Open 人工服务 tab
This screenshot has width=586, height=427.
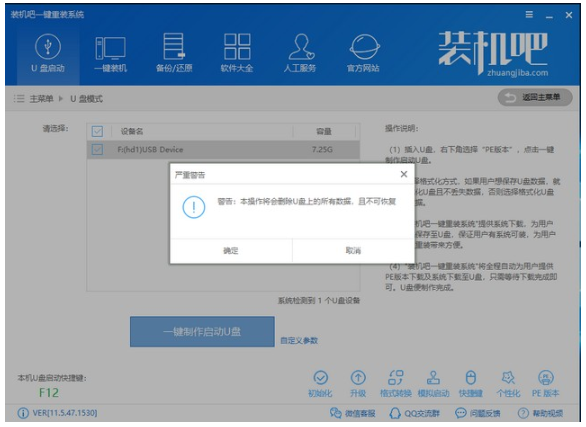click(x=300, y=53)
